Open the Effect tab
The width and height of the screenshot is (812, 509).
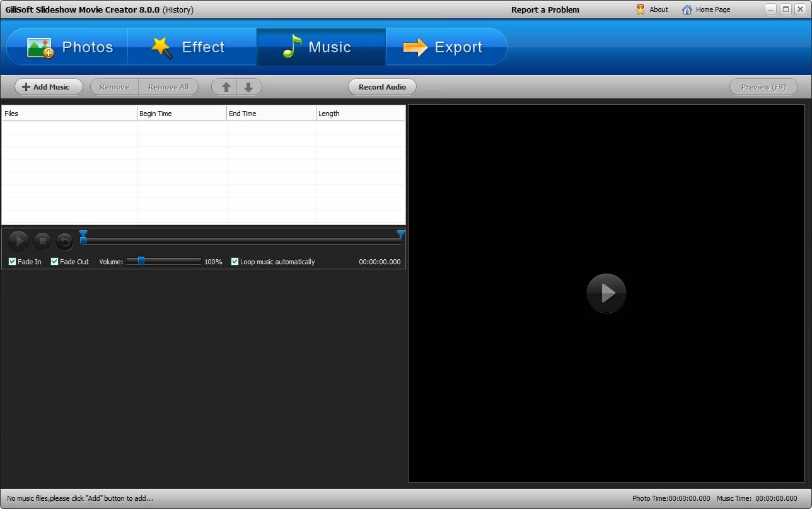pyautogui.click(x=192, y=47)
